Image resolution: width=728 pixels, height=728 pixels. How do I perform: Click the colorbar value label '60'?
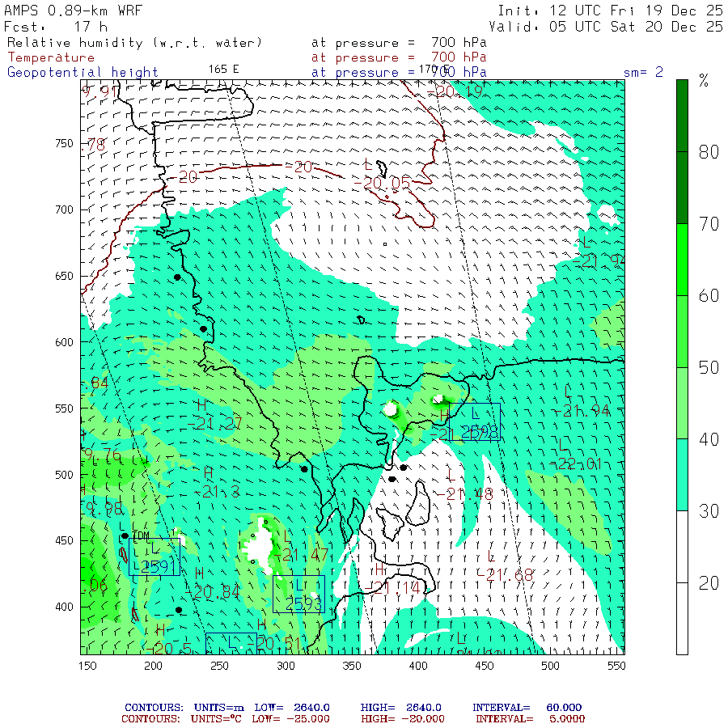pyautogui.click(x=709, y=296)
